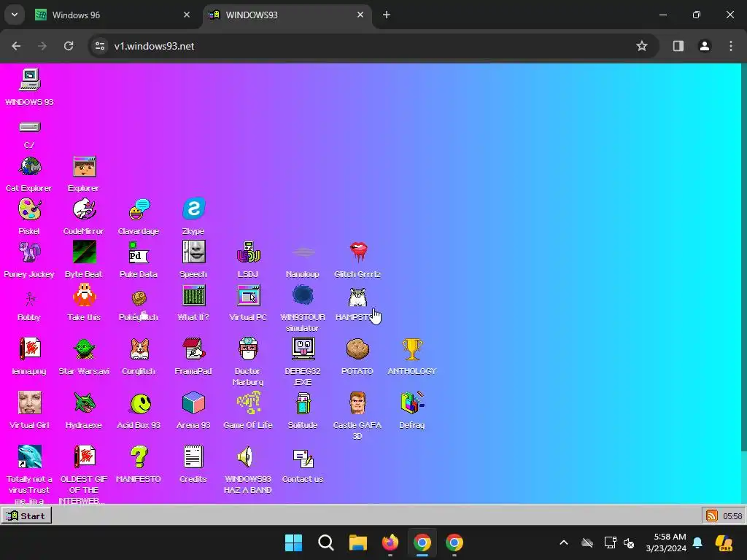
Task: Launch the Speech app
Action: pos(193,252)
